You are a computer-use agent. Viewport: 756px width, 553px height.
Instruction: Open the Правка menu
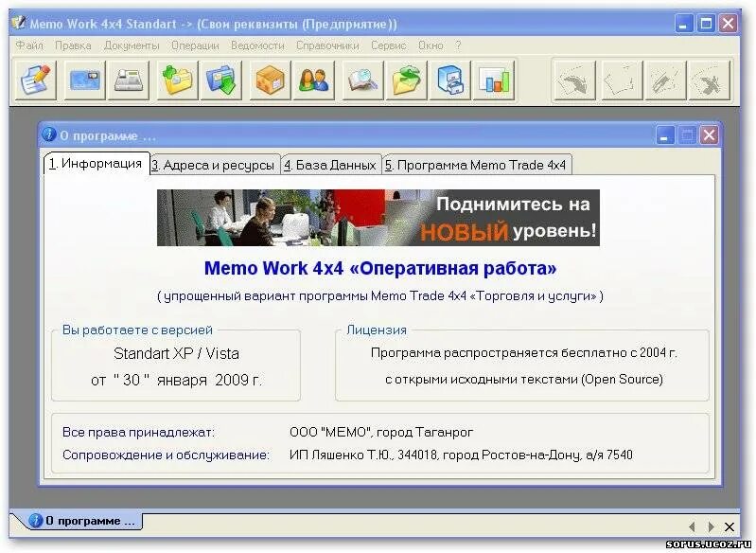pyautogui.click(x=73, y=45)
